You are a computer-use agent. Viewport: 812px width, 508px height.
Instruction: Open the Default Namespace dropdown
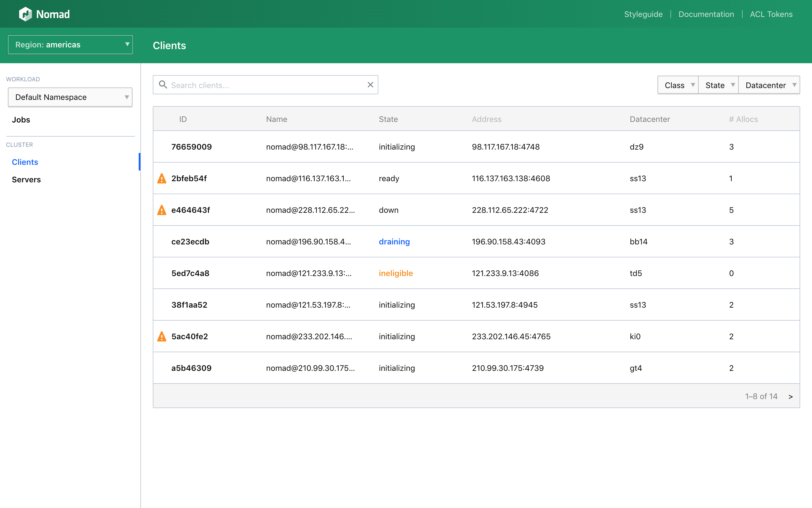coord(70,97)
